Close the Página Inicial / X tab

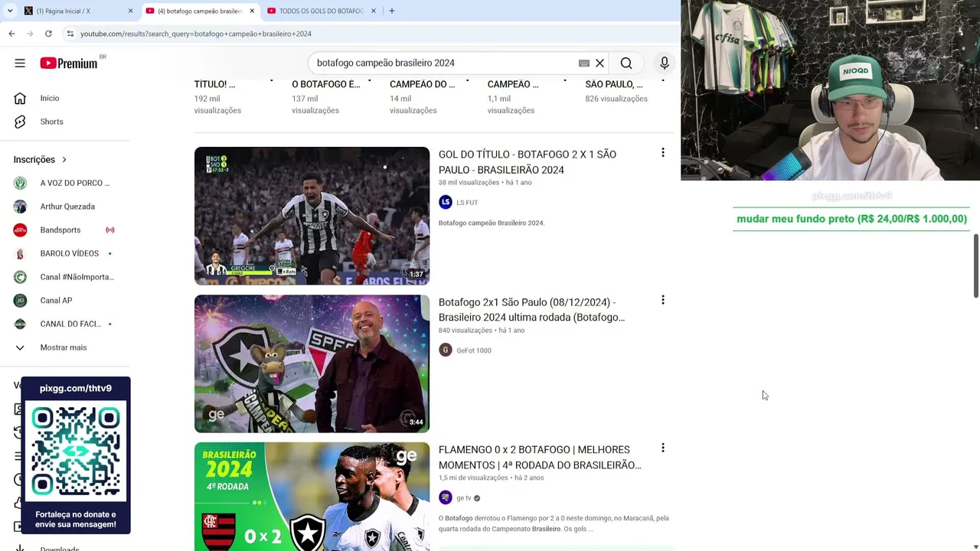coord(130,11)
